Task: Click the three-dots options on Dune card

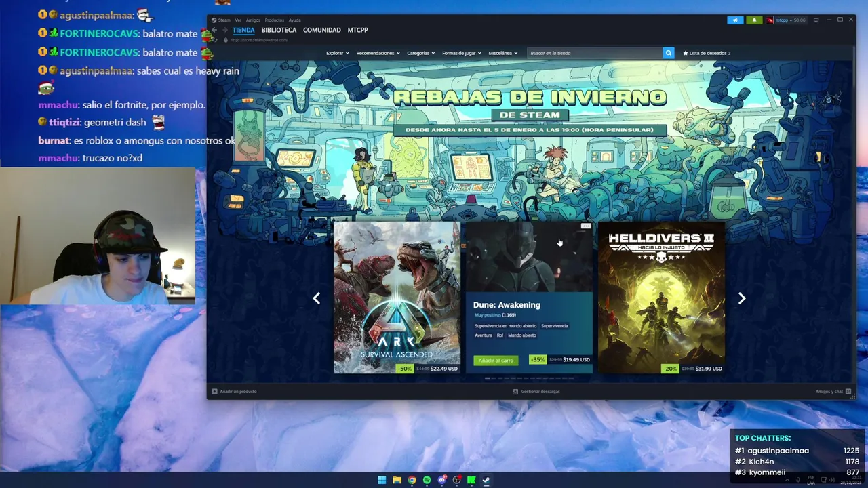Action: pos(586,226)
